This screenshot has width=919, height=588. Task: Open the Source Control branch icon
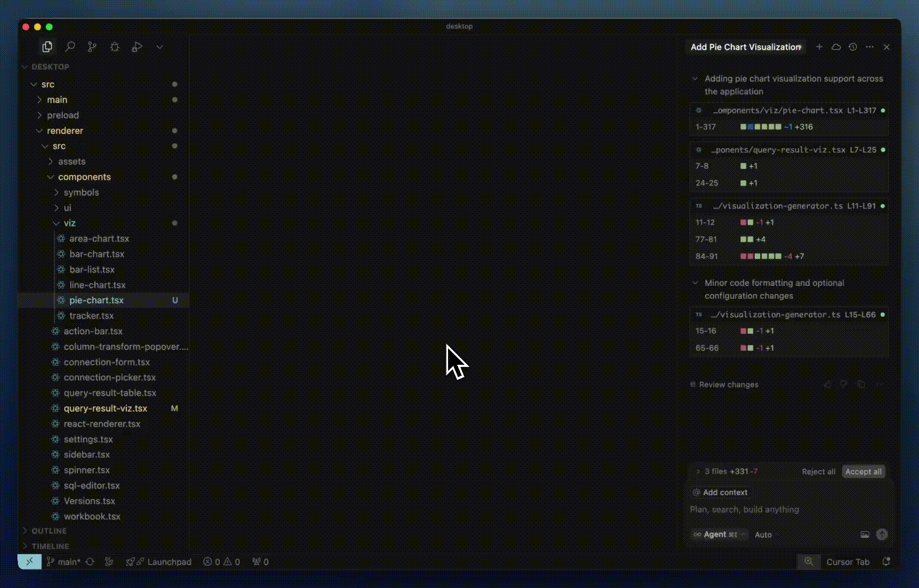click(92, 47)
